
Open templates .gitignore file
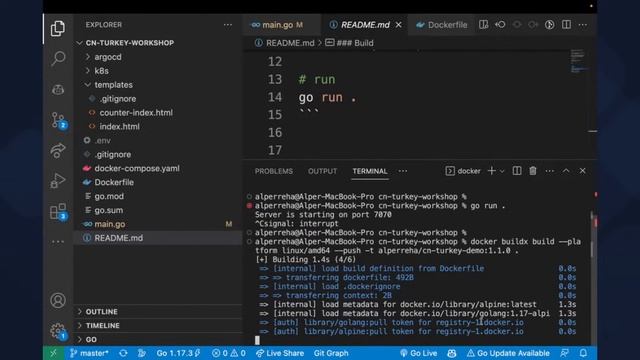coord(118,98)
